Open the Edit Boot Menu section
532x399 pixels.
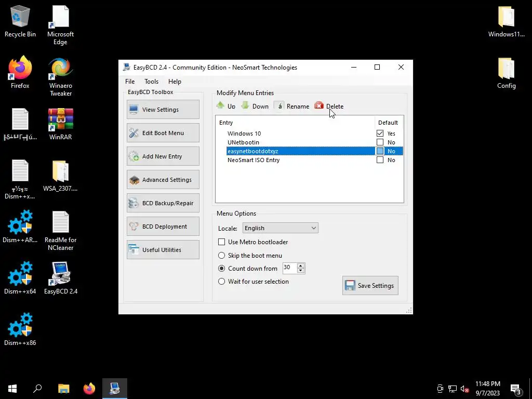pyautogui.click(x=163, y=132)
